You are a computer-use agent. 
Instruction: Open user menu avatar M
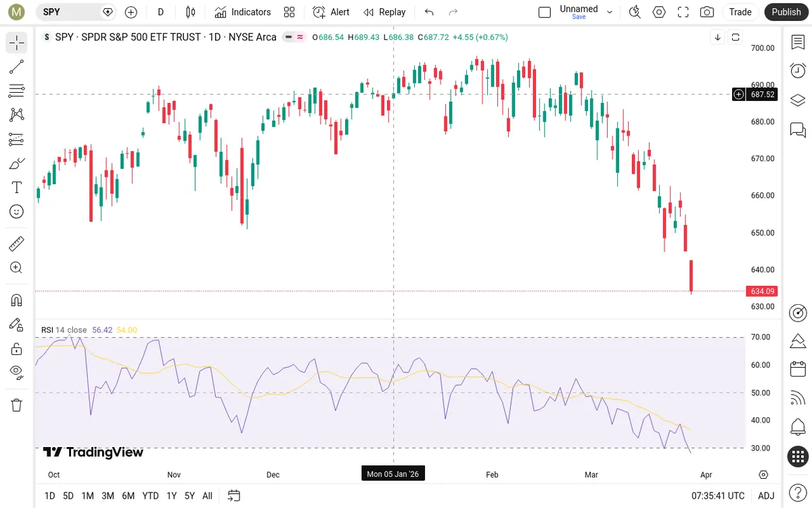point(16,12)
